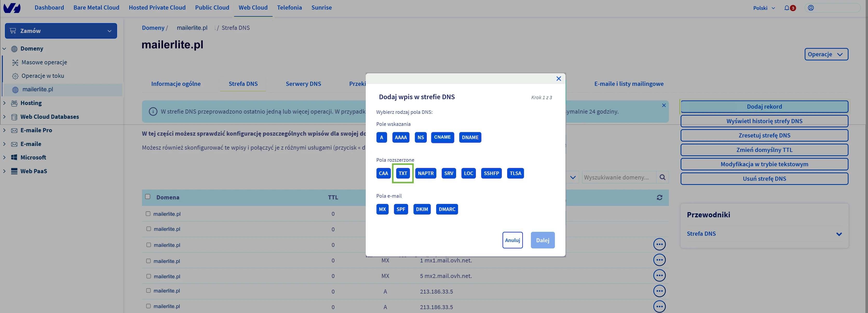Viewport: 868px width, 313px height.
Task: Toggle the select-all Domena header checkbox
Action: (x=148, y=197)
